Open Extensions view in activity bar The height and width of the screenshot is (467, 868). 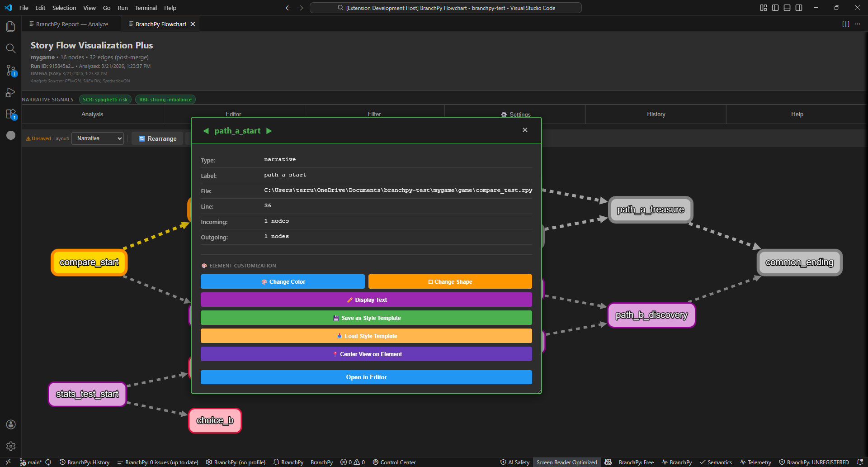pos(11,114)
